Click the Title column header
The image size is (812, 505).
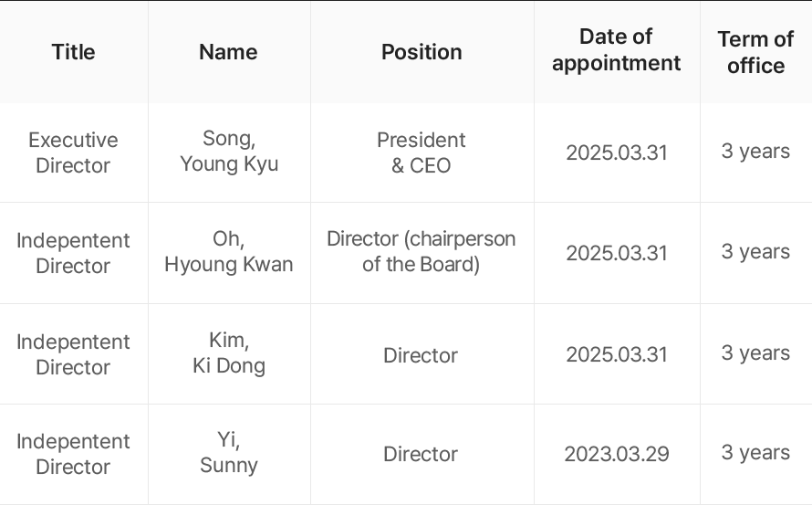pos(73,52)
